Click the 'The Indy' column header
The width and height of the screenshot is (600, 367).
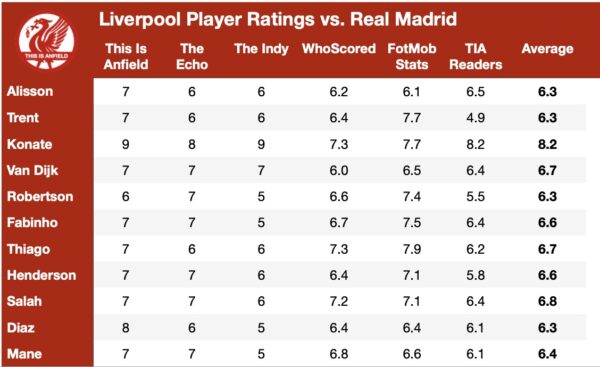(261, 49)
